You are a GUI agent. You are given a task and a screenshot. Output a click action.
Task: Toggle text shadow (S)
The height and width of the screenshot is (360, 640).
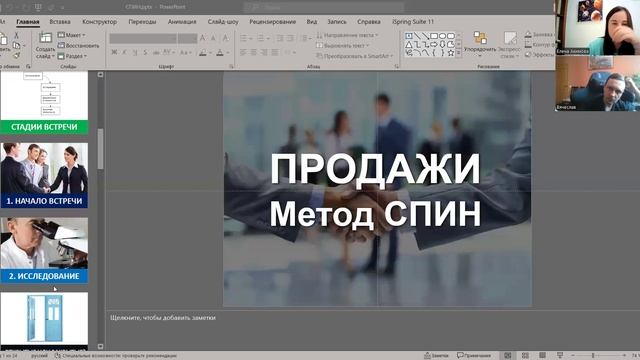[x=145, y=52]
